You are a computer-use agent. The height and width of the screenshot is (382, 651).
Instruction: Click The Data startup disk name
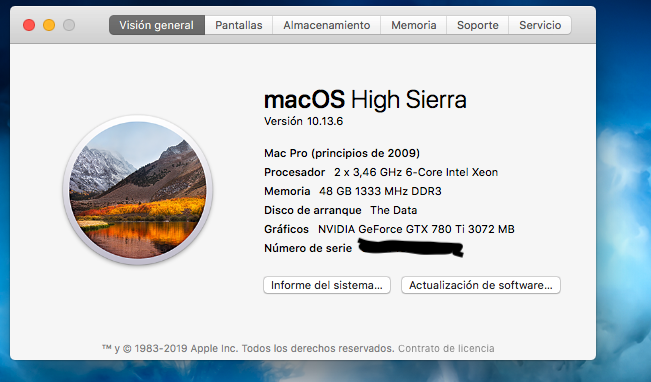click(x=394, y=210)
